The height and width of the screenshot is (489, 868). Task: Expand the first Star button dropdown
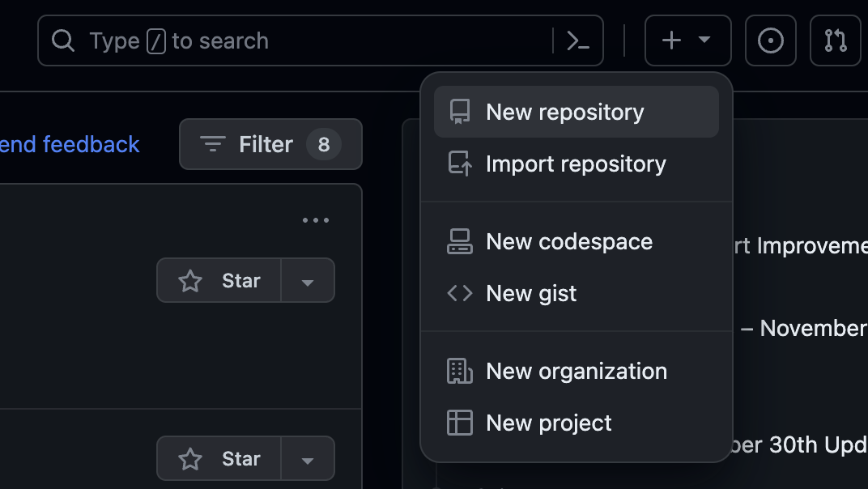click(x=308, y=280)
